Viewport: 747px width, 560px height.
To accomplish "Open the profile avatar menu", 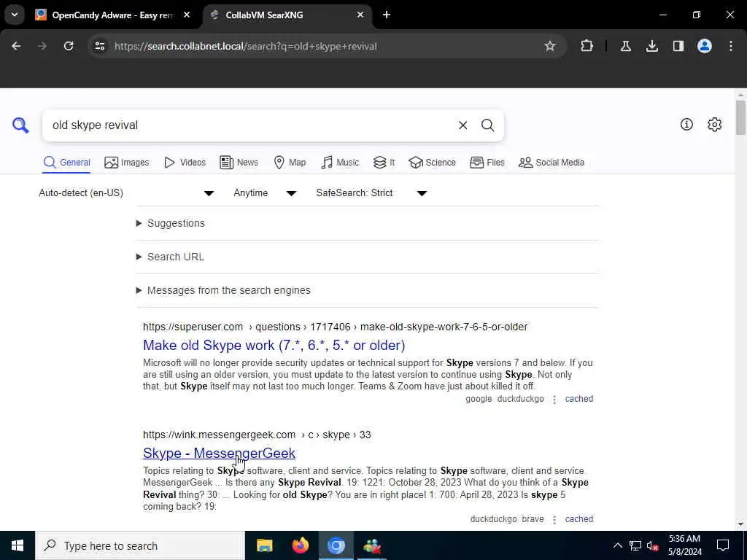I will [x=704, y=46].
